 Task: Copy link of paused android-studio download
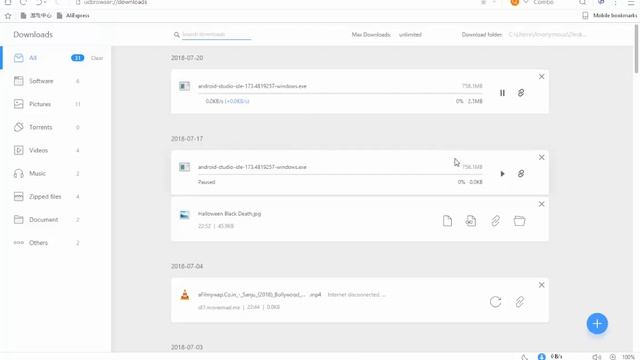point(521,174)
